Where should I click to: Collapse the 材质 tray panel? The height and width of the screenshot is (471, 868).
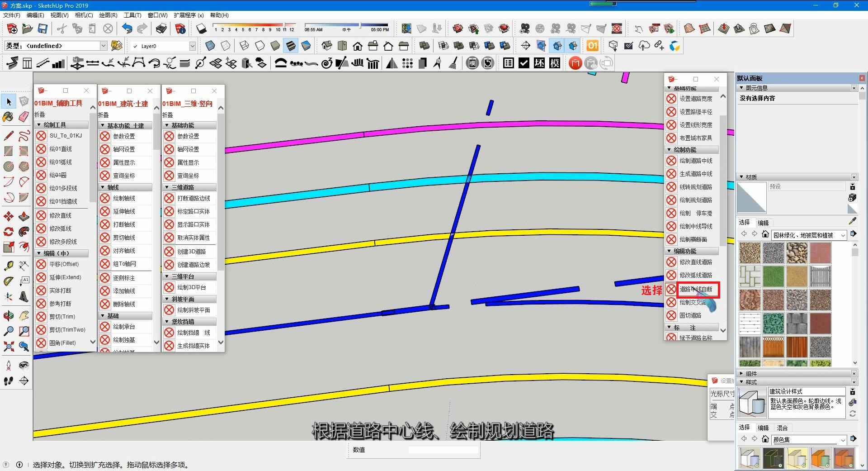797,177
